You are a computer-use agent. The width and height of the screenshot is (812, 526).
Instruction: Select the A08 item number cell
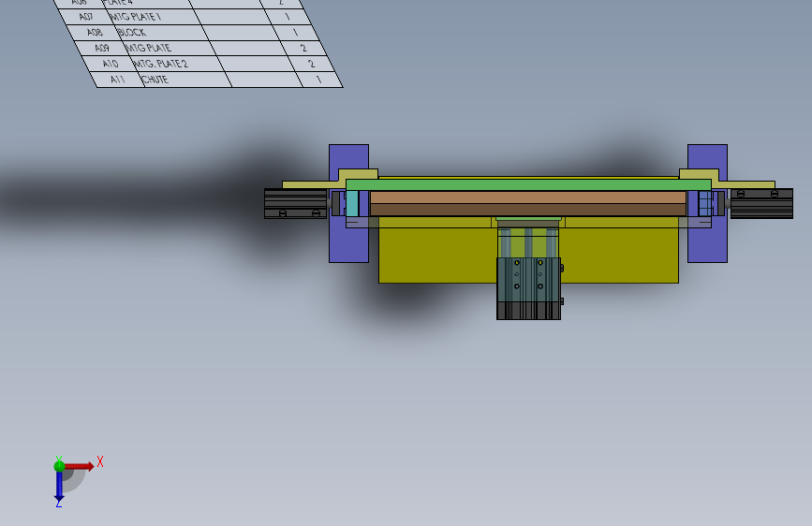pyautogui.click(x=95, y=32)
